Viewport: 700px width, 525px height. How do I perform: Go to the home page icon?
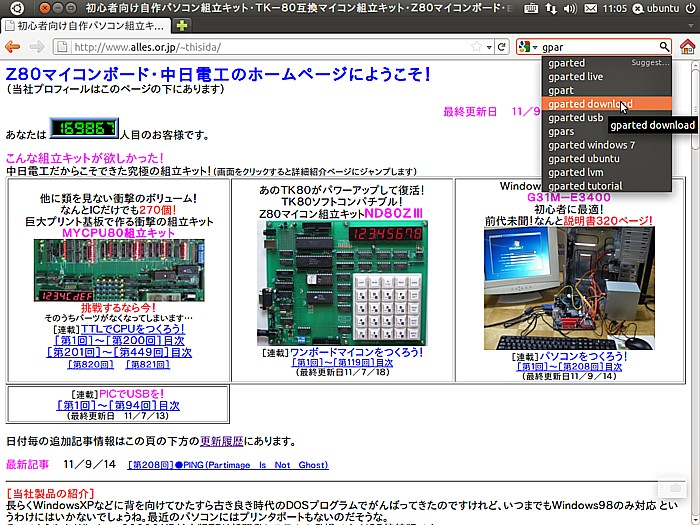point(688,46)
